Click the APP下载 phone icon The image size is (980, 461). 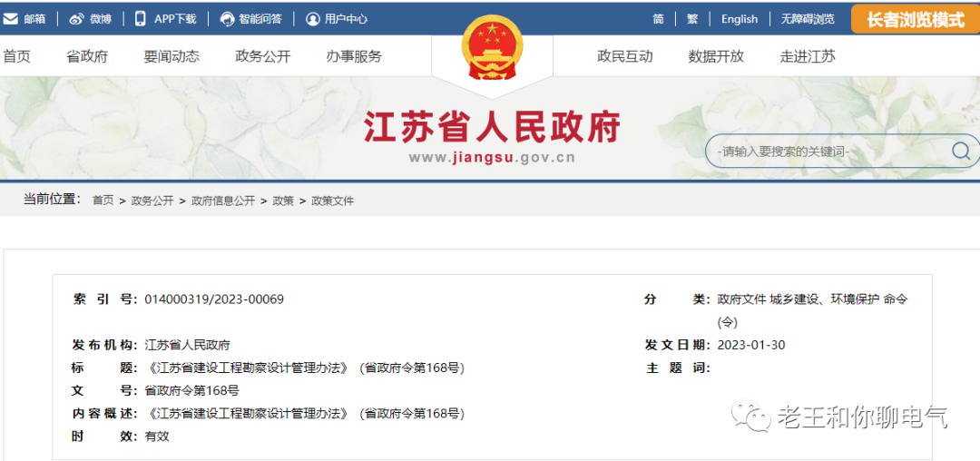[x=141, y=18]
